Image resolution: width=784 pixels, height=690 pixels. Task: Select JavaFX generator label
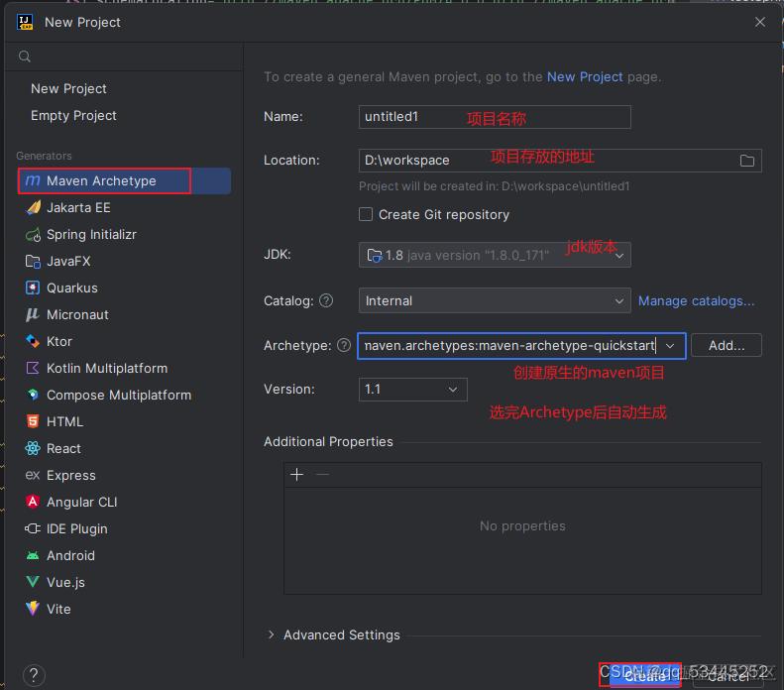[x=68, y=261]
